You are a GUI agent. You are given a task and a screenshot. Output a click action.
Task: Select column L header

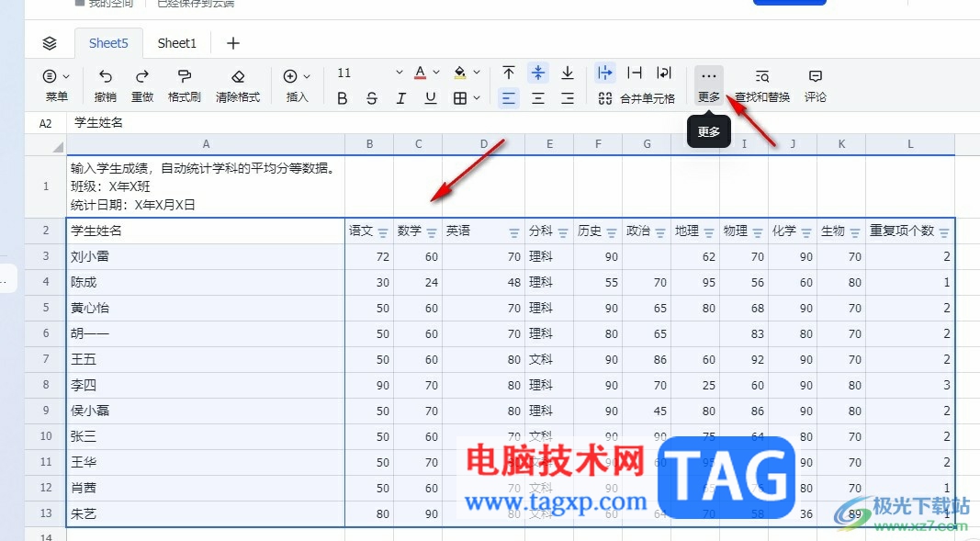tap(910, 144)
